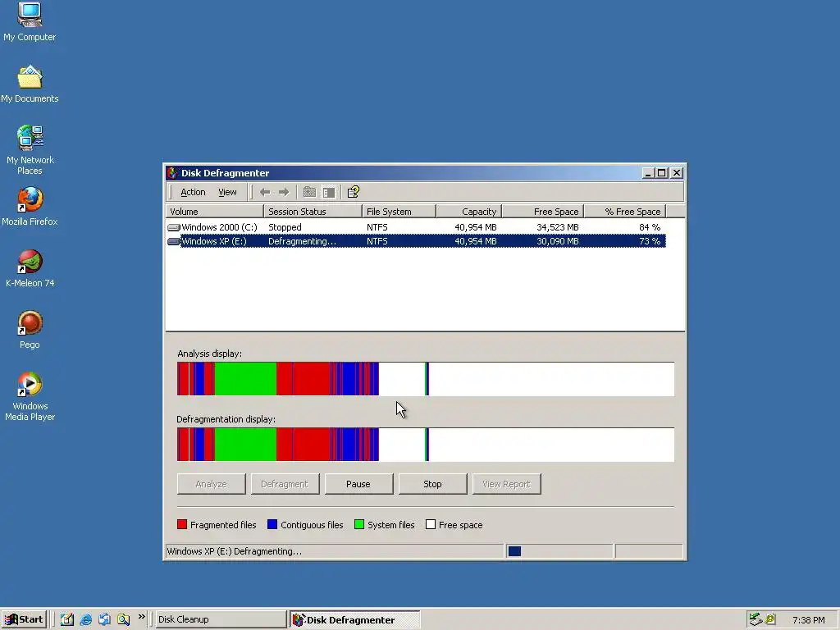Screen dimensions: 840x630
Task: Click the Back arrow in Defragmenter toolbar
Action: click(x=265, y=192)
